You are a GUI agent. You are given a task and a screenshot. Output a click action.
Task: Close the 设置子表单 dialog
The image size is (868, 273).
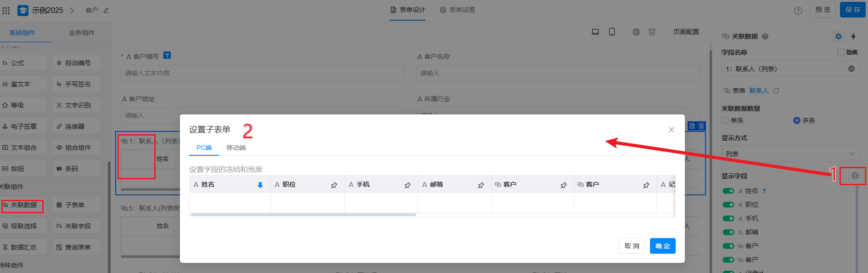click(671, 130)
